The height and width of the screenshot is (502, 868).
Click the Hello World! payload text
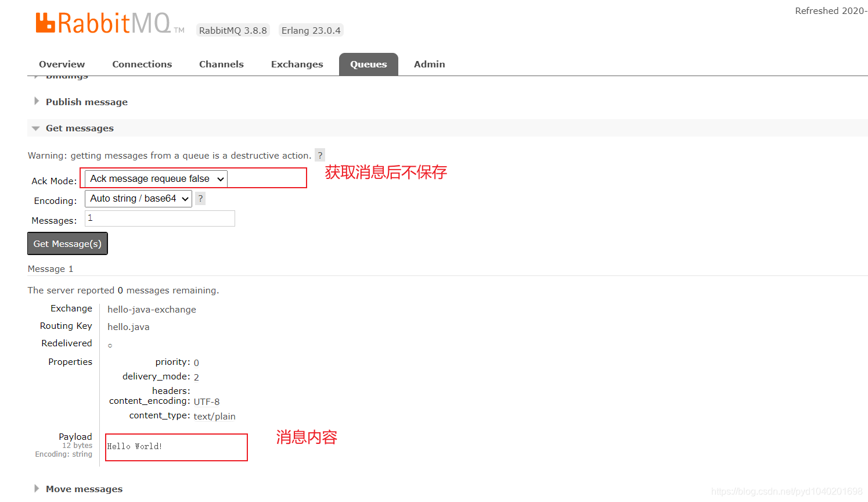click(x=135, y=446)
